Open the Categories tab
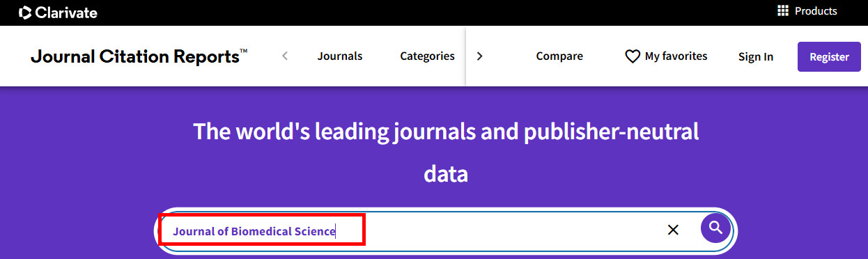 point(427,56)
